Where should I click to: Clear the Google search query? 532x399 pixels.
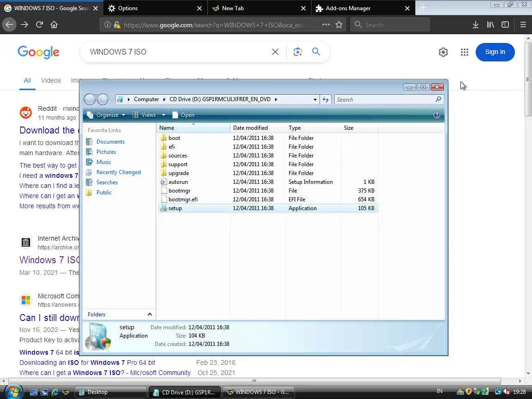275,52
